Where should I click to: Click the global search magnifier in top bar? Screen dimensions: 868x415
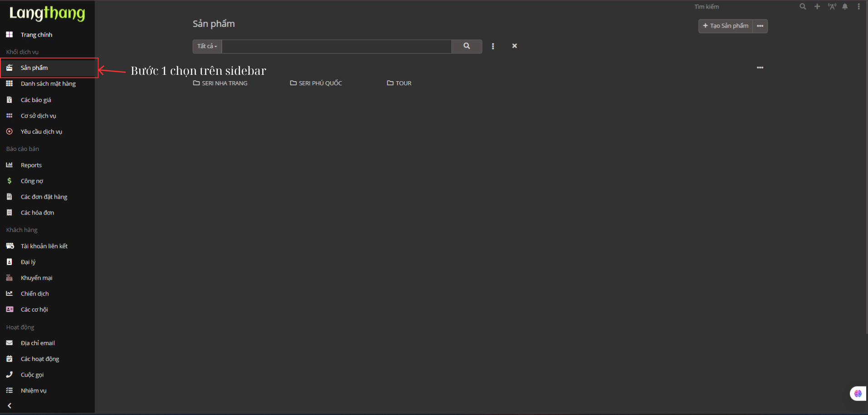pyautogui.click(x=803, y=7)
